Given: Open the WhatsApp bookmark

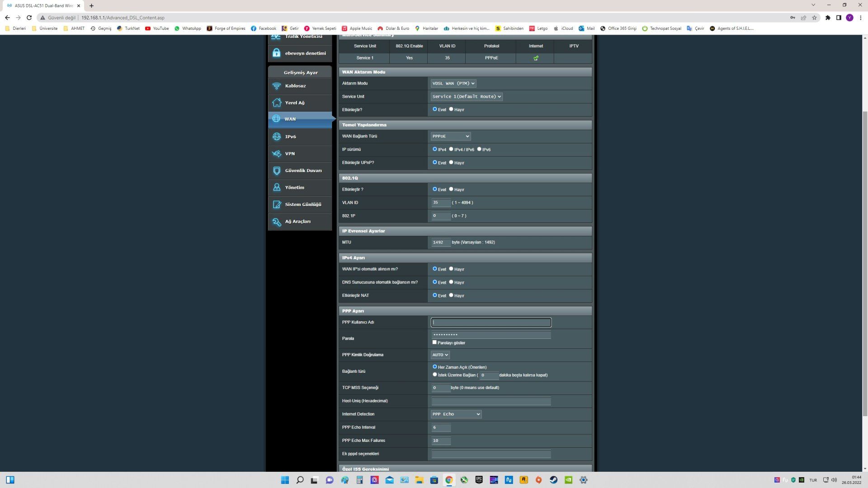Looking at the screenshot, I should point(188,28).
